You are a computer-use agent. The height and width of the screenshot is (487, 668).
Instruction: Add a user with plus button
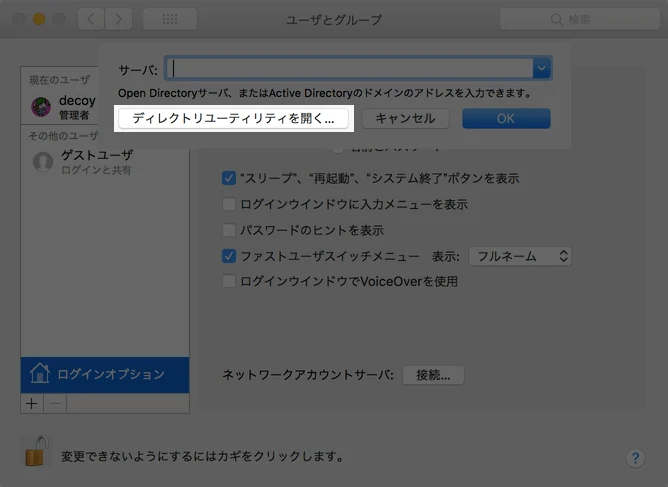pos(32,403)
